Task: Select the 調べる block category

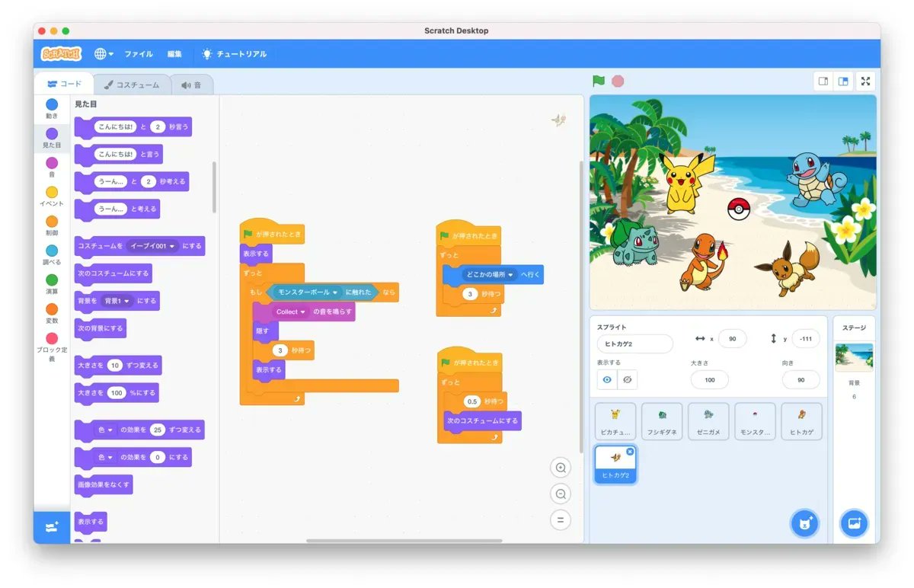Action: tap(51, 254)
